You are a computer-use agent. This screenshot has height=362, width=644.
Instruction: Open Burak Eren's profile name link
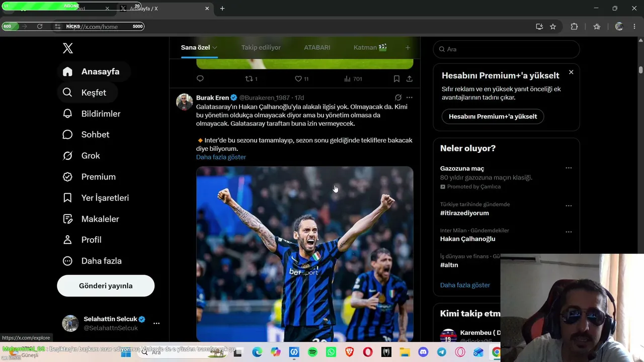tap(212, 98)
